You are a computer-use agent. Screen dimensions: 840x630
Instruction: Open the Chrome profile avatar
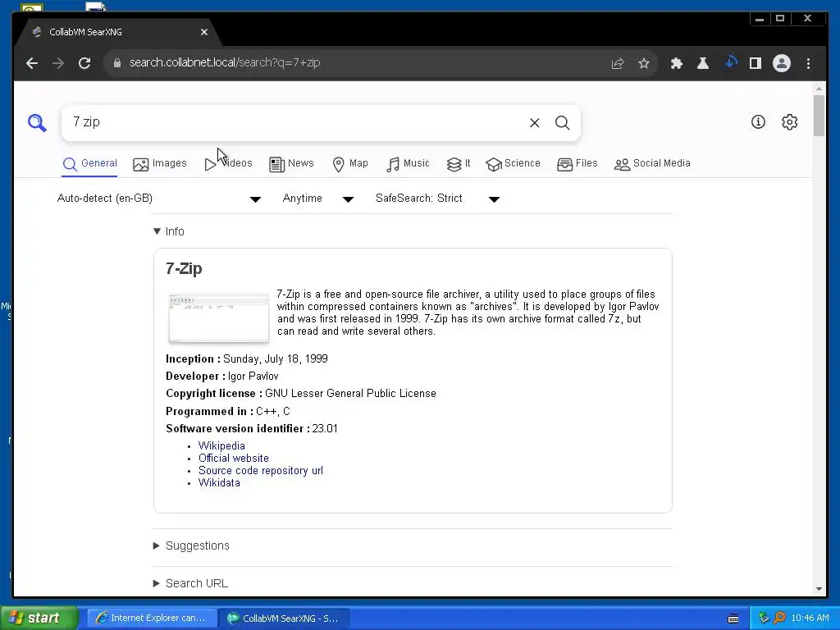[x=782, y=63]
